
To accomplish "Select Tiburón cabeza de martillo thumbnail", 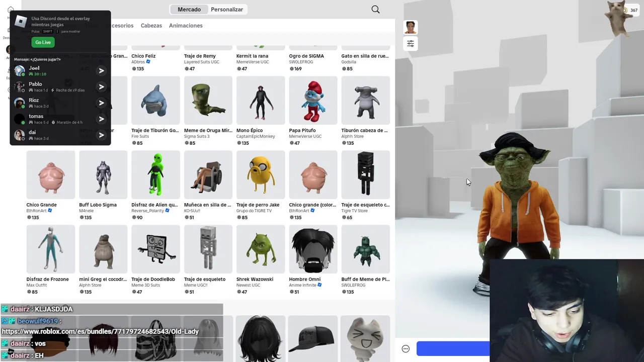I will click(x=366, y=101).
